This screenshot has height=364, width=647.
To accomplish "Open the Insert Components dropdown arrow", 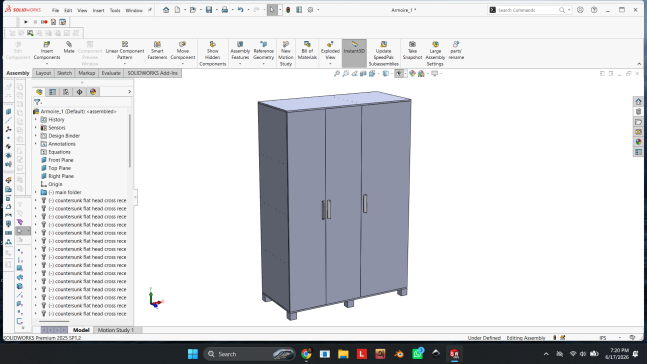I will (x=47, y=64).
